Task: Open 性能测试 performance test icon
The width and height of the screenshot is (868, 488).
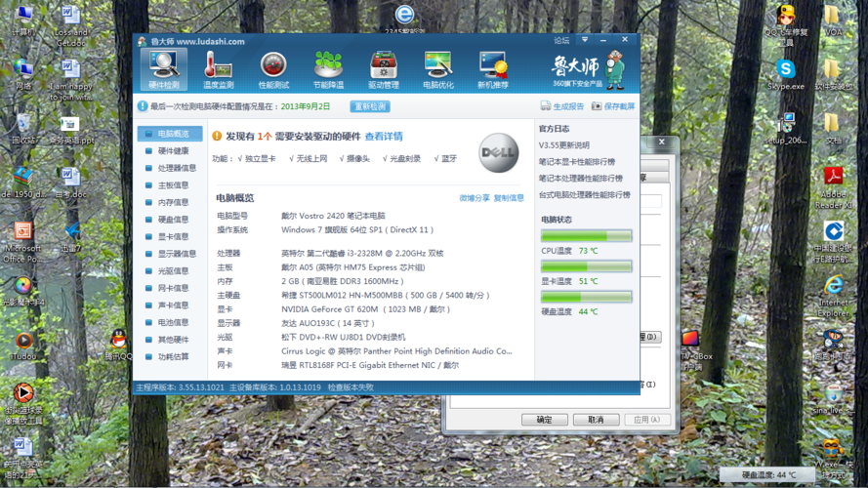Action: tap(272, 68)
